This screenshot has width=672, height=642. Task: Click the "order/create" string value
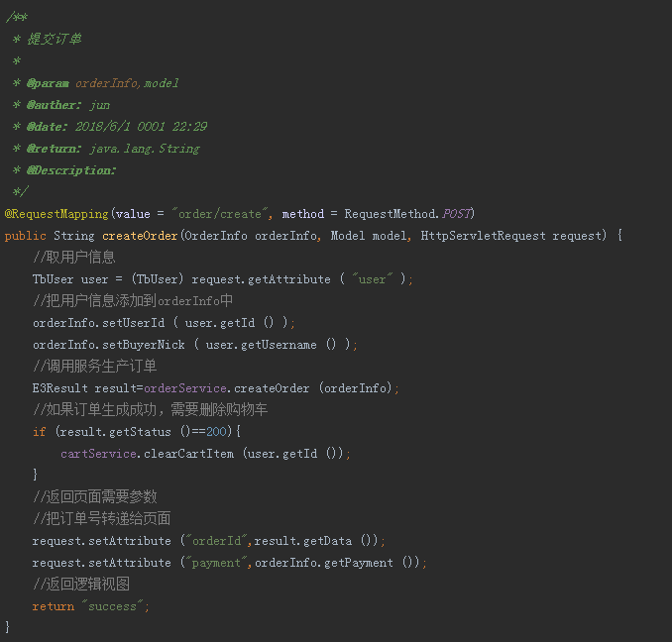[221, 214]
